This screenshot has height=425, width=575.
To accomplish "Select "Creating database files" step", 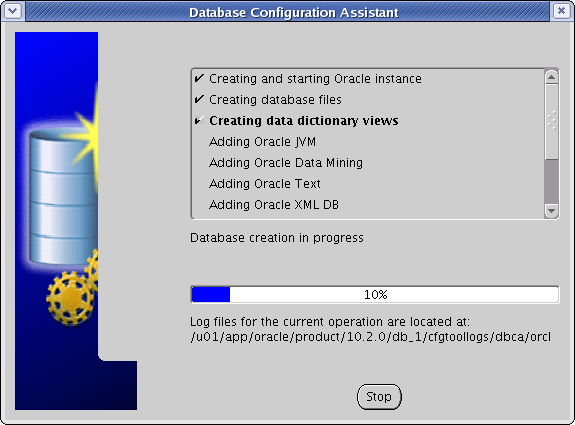I will [x=275, y=100].
